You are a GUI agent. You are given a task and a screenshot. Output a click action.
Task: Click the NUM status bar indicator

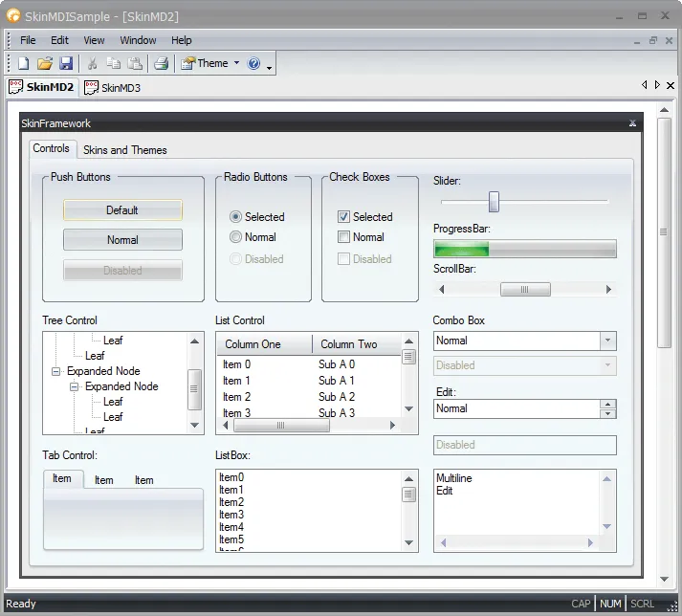[610, 604]
